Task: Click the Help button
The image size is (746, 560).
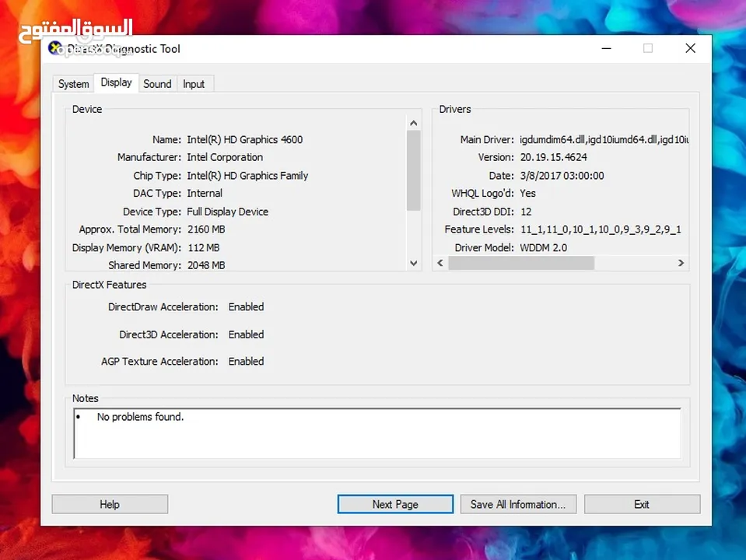Action: pos(110,504)
